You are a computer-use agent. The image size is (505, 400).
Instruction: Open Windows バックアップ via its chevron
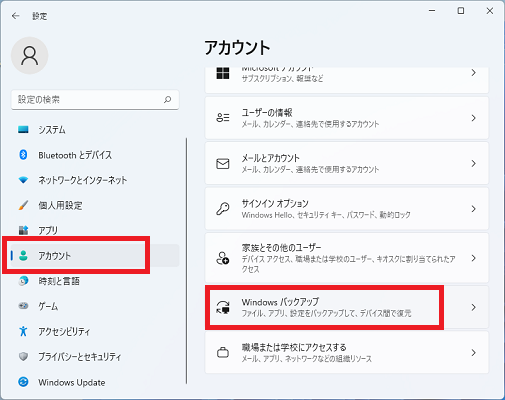coord(473,307)
